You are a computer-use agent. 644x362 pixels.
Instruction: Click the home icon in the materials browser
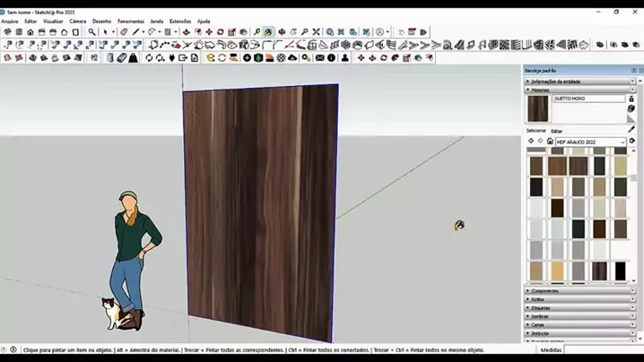click(550, 142)
